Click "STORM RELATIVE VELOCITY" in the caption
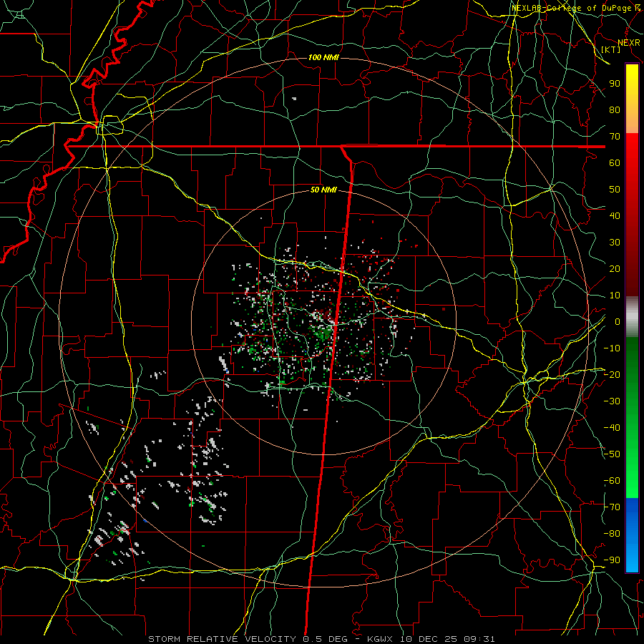 point(222,639)
